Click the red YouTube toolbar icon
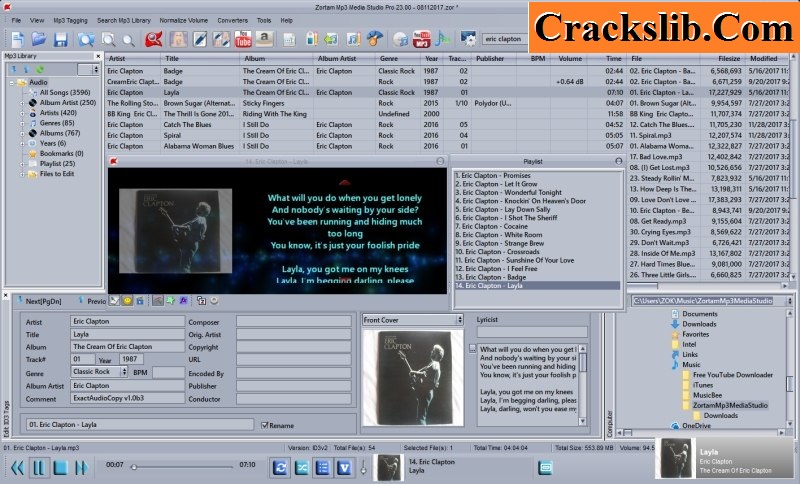This screenshot has height=484, width=800. [243, 39]
